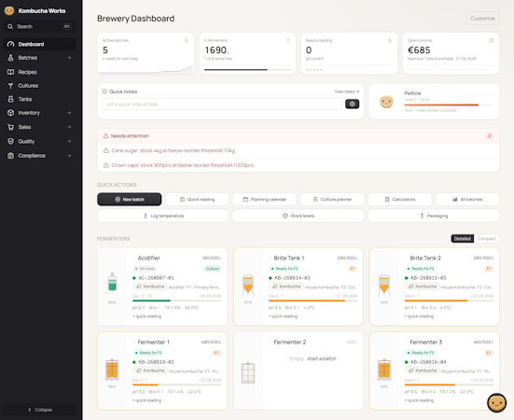This screenshot has height=420, width=514.
Task: Expand the Inventory submenu arrow
Action: tap(69, 113)
